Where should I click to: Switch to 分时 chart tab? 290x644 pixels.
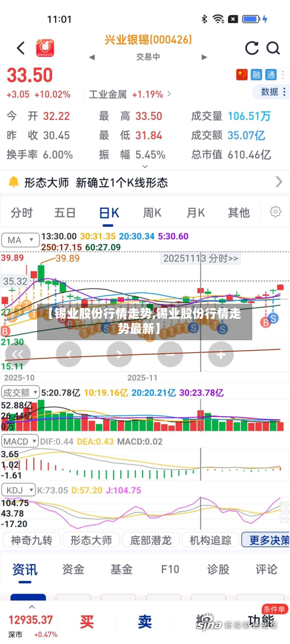pos(21,213)
